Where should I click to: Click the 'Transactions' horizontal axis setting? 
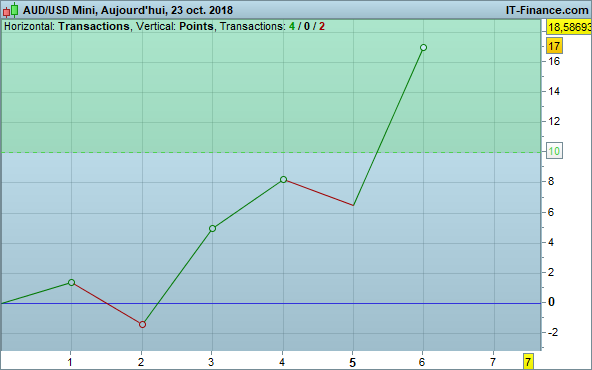pos(94,26)
